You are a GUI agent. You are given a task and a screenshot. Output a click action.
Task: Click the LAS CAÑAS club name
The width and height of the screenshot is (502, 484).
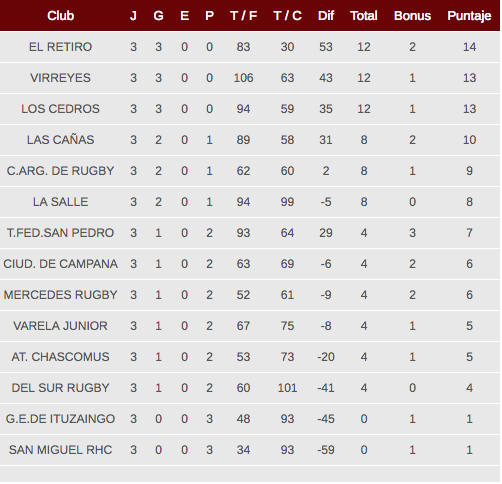point(60,140)
